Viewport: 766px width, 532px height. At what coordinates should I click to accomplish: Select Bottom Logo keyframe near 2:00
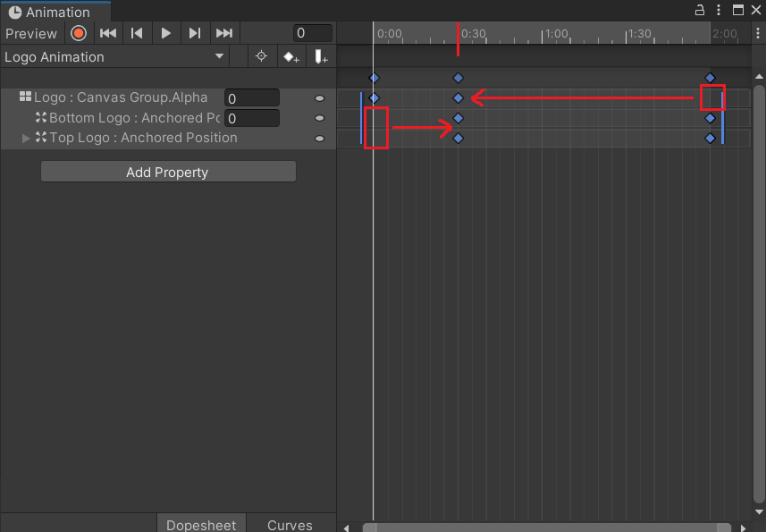point(710,118)
